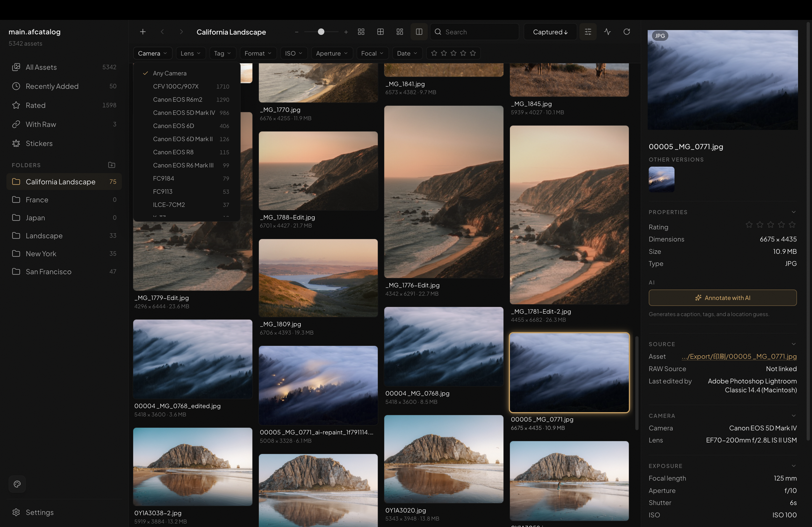This screenshot has height=527, width=812.
Task: Filter by third star in filter bar
Action: click(x=454, y=53)
